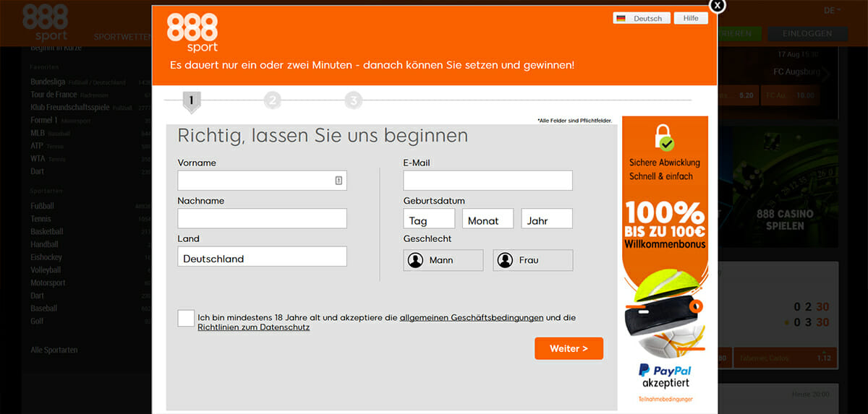Click the German flag icon
This screenshot has height=414, width=868.
621,18
